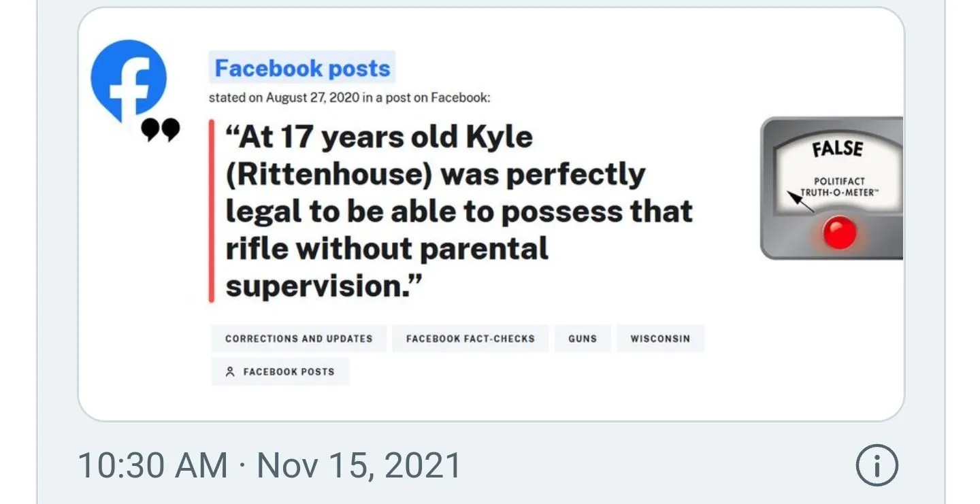Click the red vertical bar beside the quote

coord(212,211)
